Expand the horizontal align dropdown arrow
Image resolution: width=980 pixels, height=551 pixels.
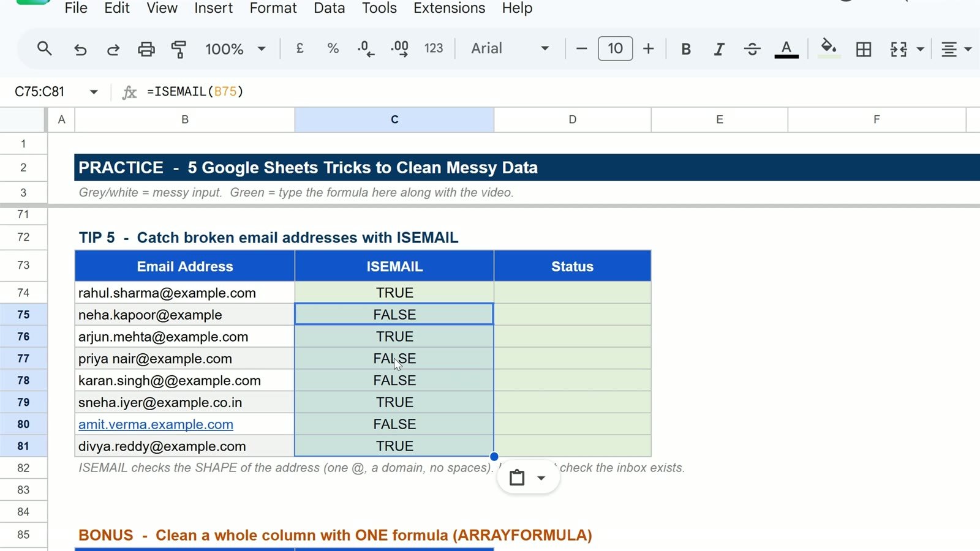point(968,49)
